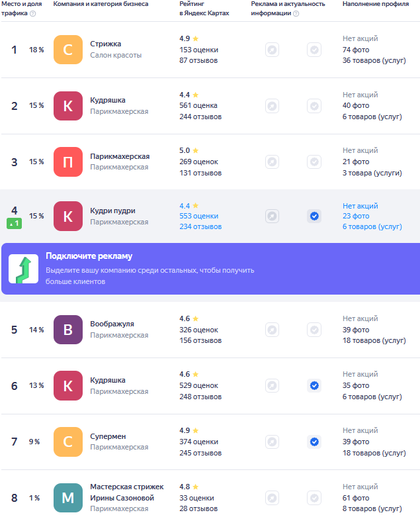Click the orange С avatar for Стрижка
The image size is (420, 523).
pyautogui.click(x=68, y=50)
